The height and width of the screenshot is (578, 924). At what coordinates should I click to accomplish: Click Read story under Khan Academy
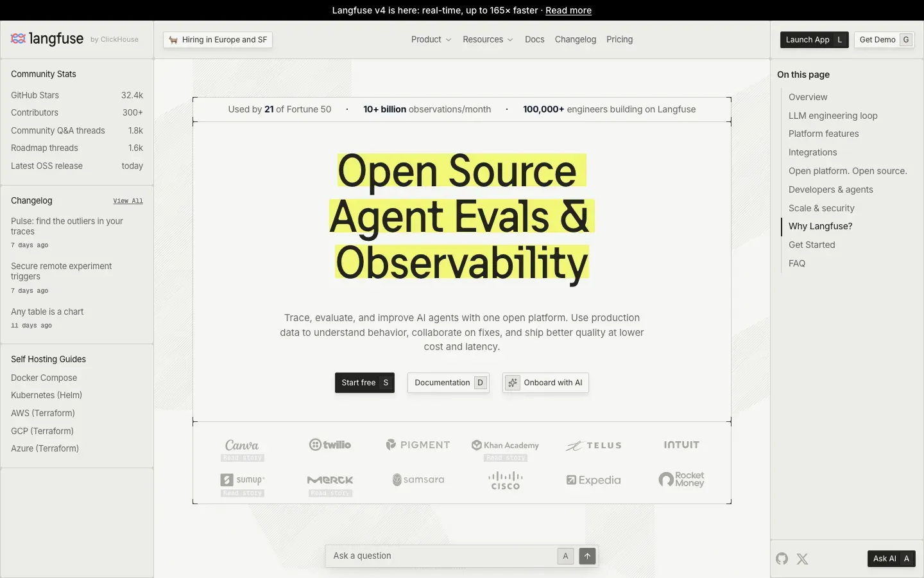(506, 458)
